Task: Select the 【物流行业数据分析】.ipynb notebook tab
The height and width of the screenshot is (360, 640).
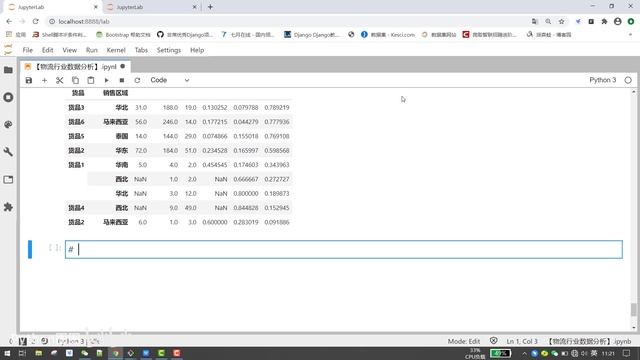Action: [x=75, y=67]
